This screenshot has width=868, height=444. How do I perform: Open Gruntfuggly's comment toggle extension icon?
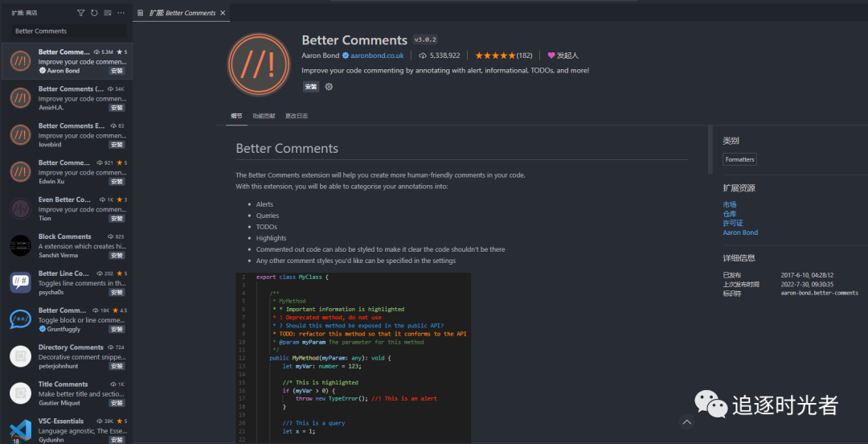tap(20, 320)
